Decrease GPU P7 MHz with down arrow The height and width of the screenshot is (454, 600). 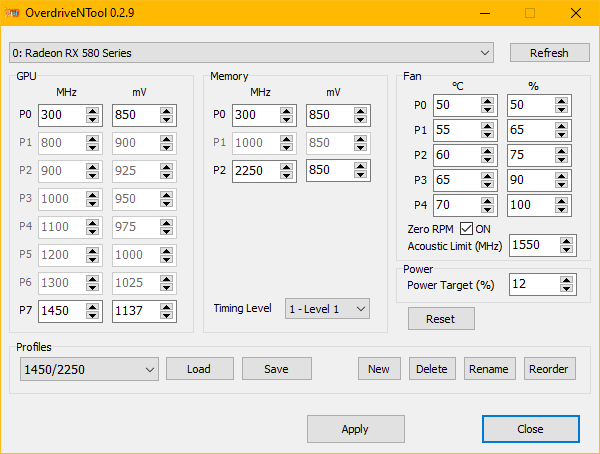[93, 315]
